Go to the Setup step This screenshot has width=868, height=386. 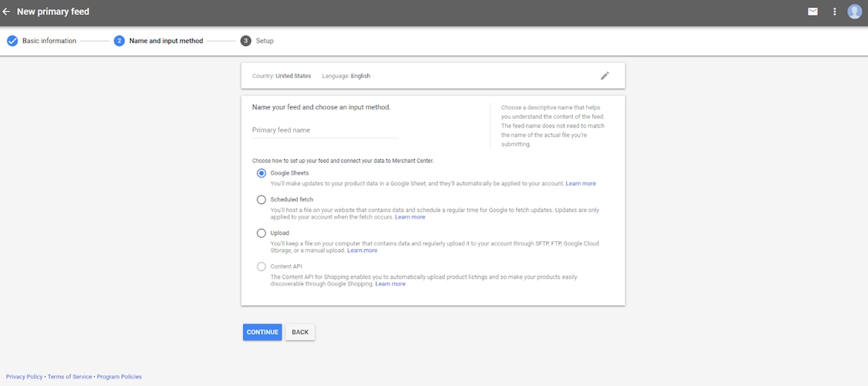coord(265,41)
